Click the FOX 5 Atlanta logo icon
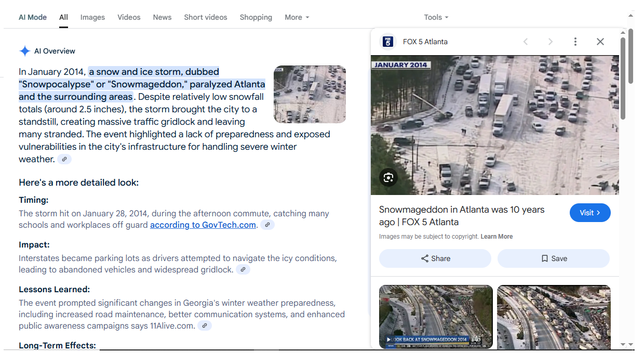Screen dimensions: 644x364 [x=388, y=42]
